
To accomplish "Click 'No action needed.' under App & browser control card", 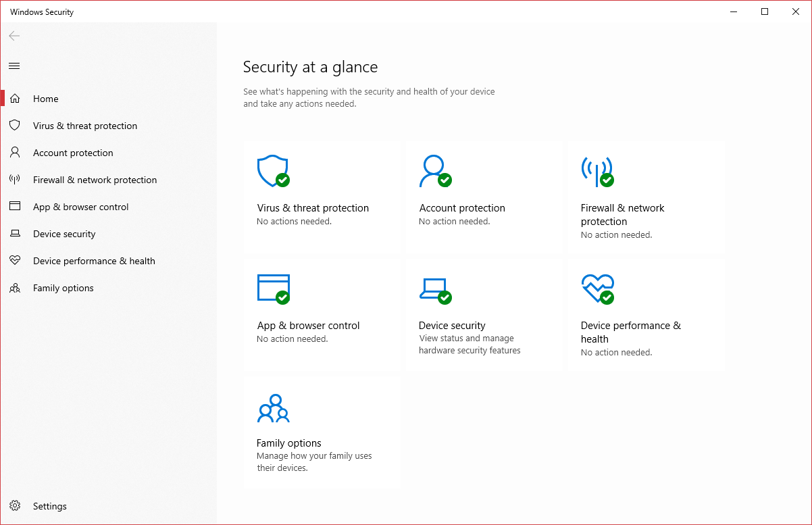I will 293,339.
